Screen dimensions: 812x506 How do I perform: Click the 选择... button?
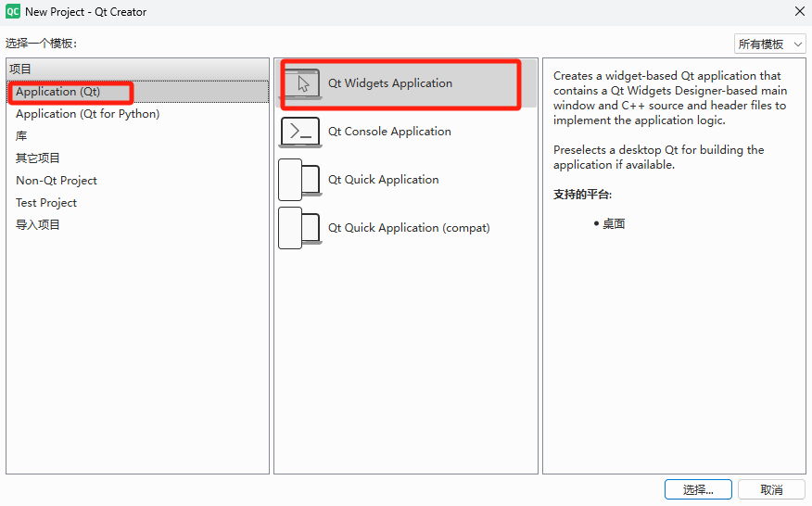click(x=698, y=489)
